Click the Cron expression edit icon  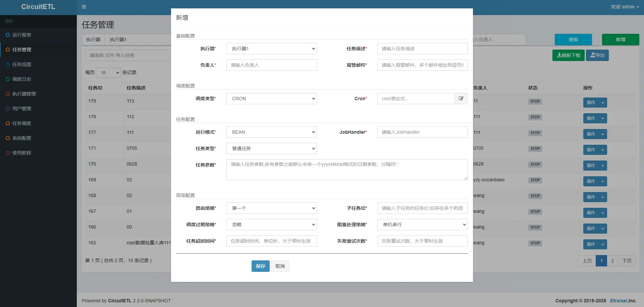pos(461,99)
